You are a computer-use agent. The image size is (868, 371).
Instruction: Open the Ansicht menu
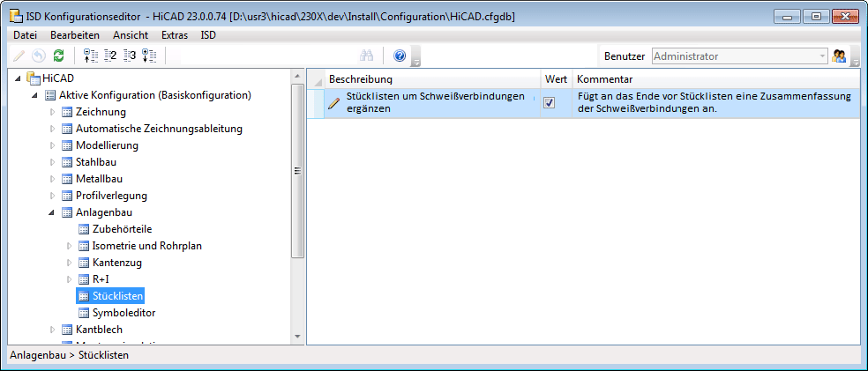[x=131, y=35]
